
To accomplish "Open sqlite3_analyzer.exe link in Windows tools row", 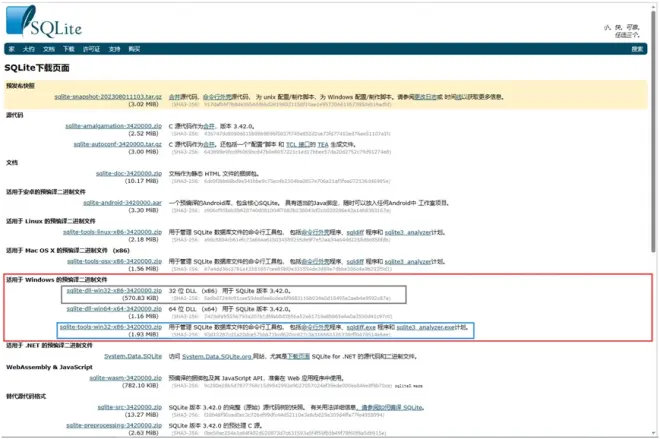I will tap(426, 327).
